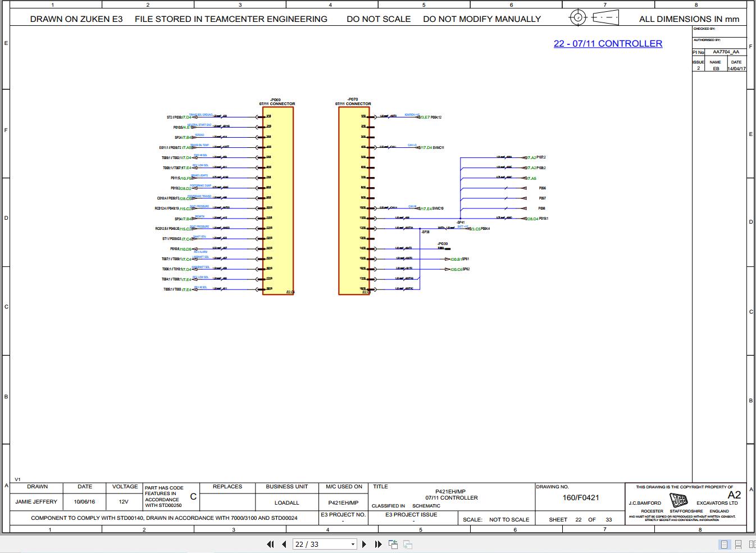Jump to the last page
Image resolution: width=756 pixels, height=553 pixels.
377,544
